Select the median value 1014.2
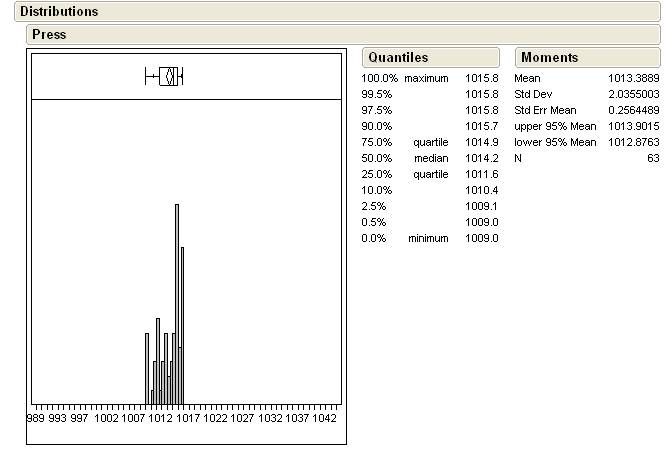Screen dimensions: 665x452 [481, 158]
